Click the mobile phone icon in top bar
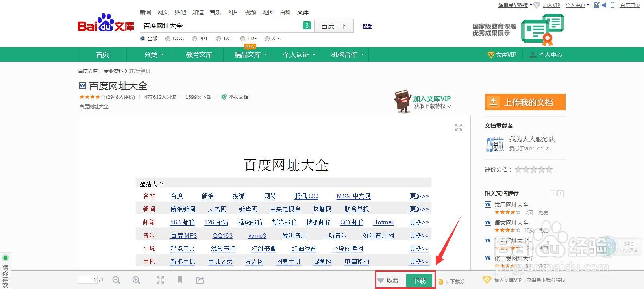The width and height of the screenshot is (644, 289). (613, 5)
